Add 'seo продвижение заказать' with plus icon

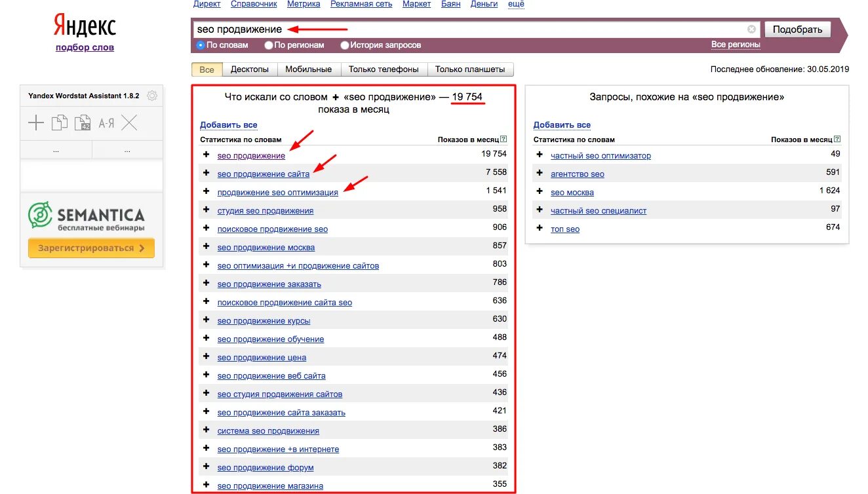pyautogui.click(x=206, y=283)
